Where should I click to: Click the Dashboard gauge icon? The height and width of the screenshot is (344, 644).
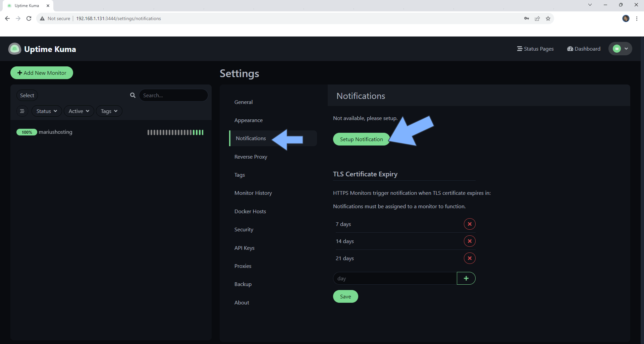tap(570, 49)
